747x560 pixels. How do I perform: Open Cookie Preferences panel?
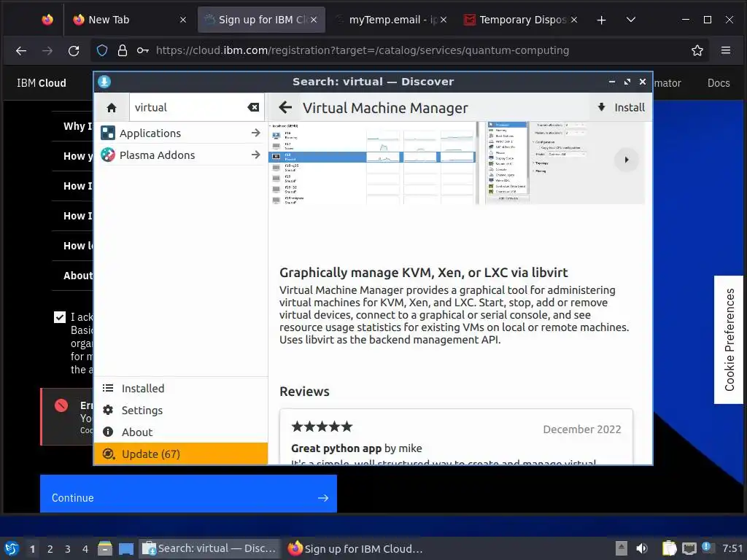pos(729,340)
